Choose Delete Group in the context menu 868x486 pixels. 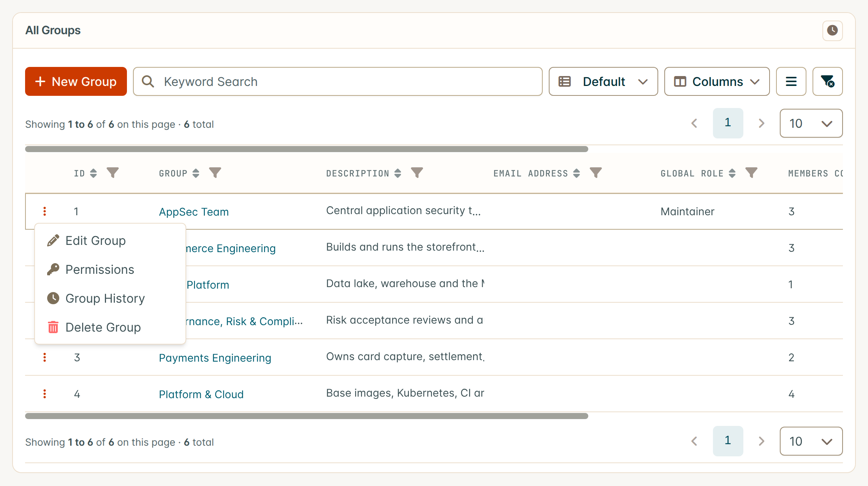pos(110,327)
